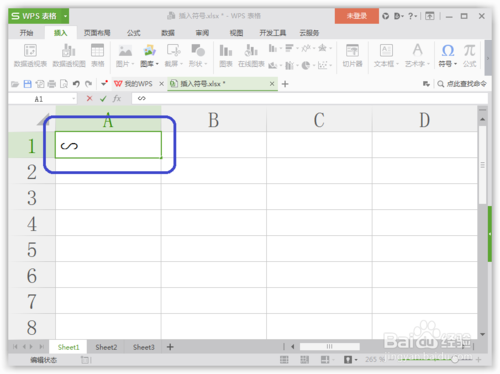Click the print icon in quick toolbar
This screenshot has width=500, height=374.
click(x=52, y=84)
